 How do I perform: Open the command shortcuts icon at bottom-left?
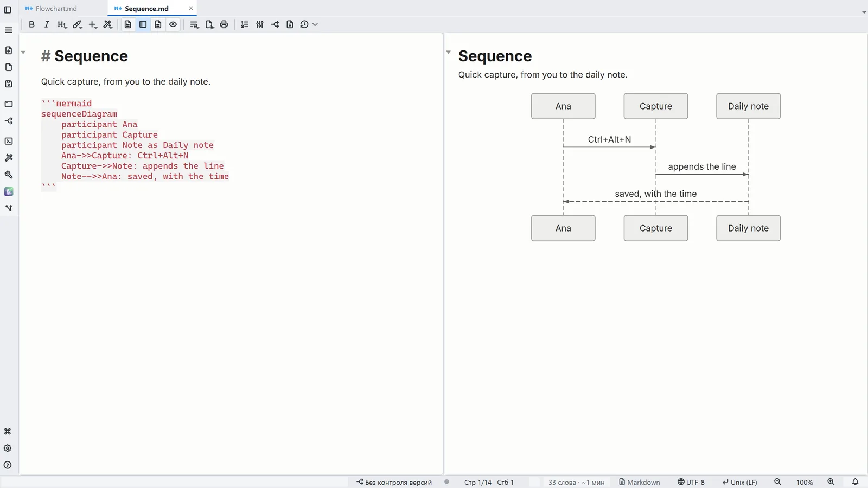(8, 432)
